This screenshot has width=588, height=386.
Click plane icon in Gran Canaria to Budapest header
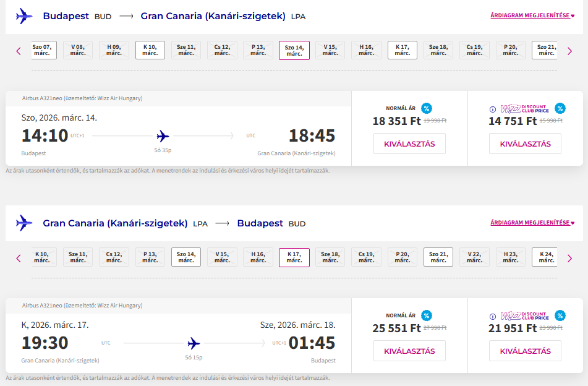click(24, 223)
